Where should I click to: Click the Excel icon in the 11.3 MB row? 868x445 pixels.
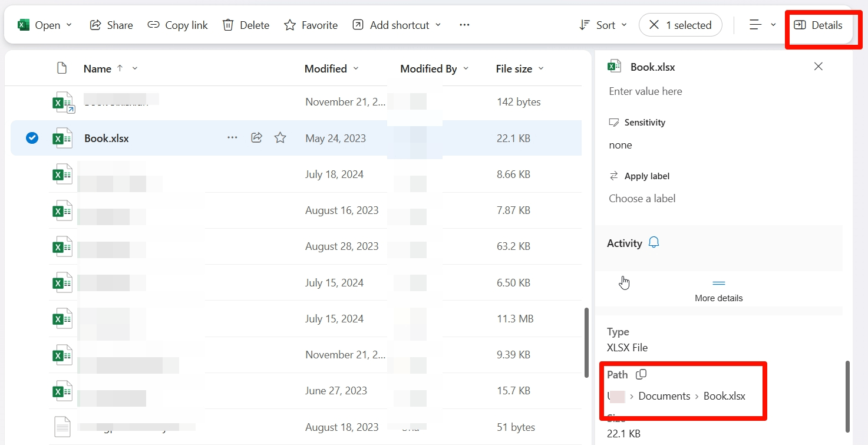[62, 319]
